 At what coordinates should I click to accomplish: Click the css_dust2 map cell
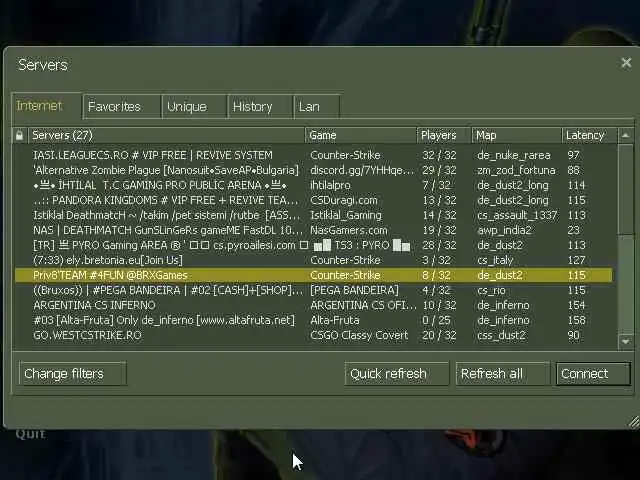(501, 336)
